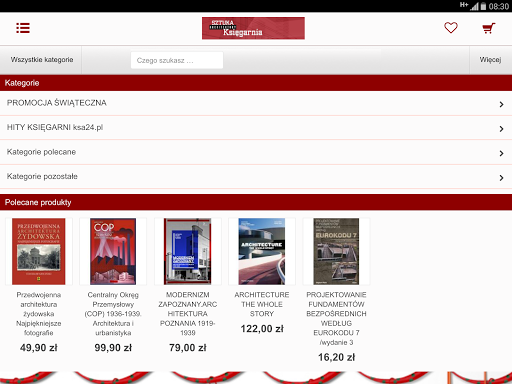The width and height of the screenshot is (512, 384).
Task: Click the Czego szukasz search field
Action: 177,60
